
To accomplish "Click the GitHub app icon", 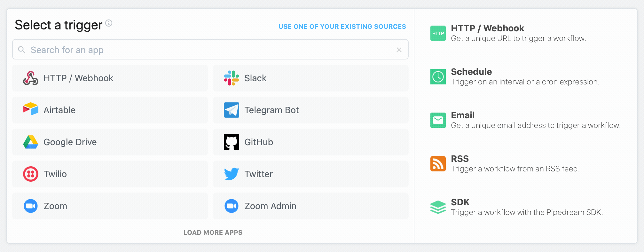I will pos(231,142).
